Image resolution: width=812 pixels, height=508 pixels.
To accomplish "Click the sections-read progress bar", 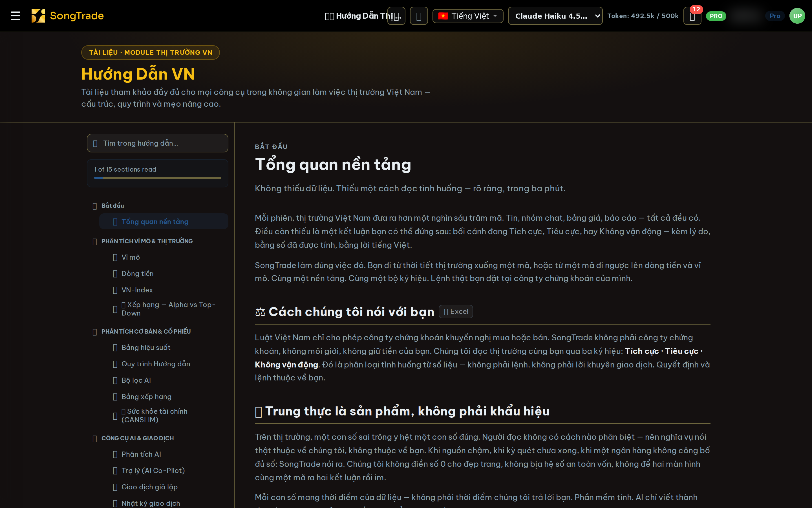I will pos(157,178).
